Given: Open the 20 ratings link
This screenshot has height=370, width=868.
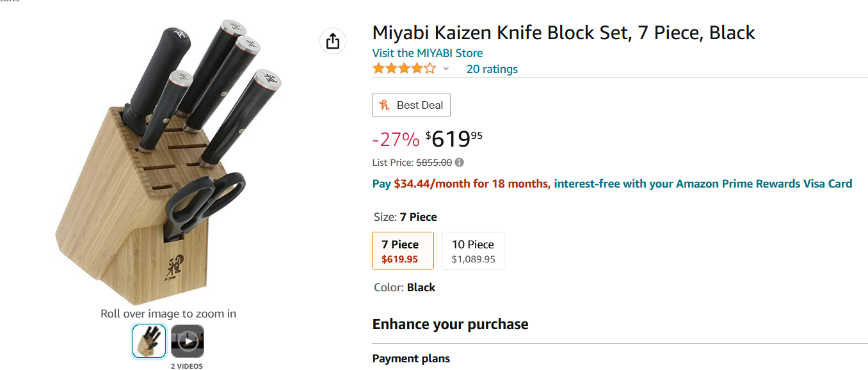Looking at the screenshot, I should (492, 69).
